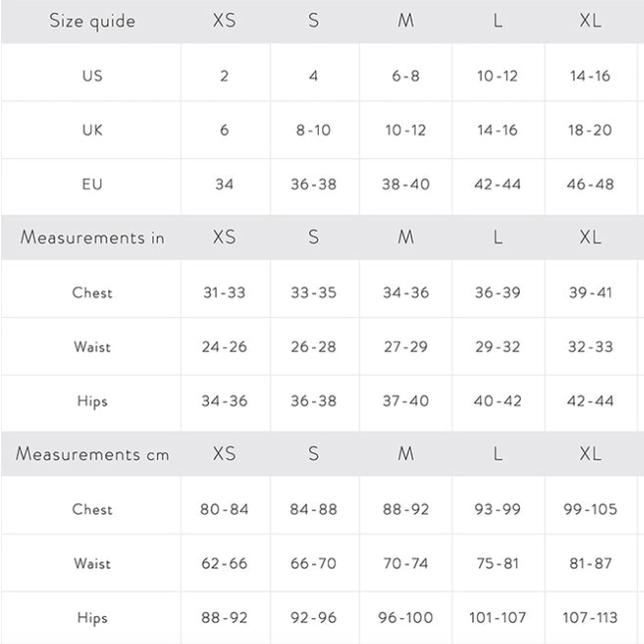The height and width of the screenshot is (644, 644).
Task: Click S header in Measurements in row
Action: pyautogui.click(x=314, y=239)
